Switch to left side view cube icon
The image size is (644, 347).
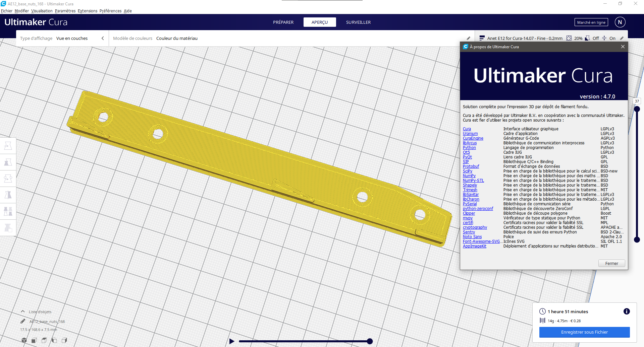(x=54, y=340)
